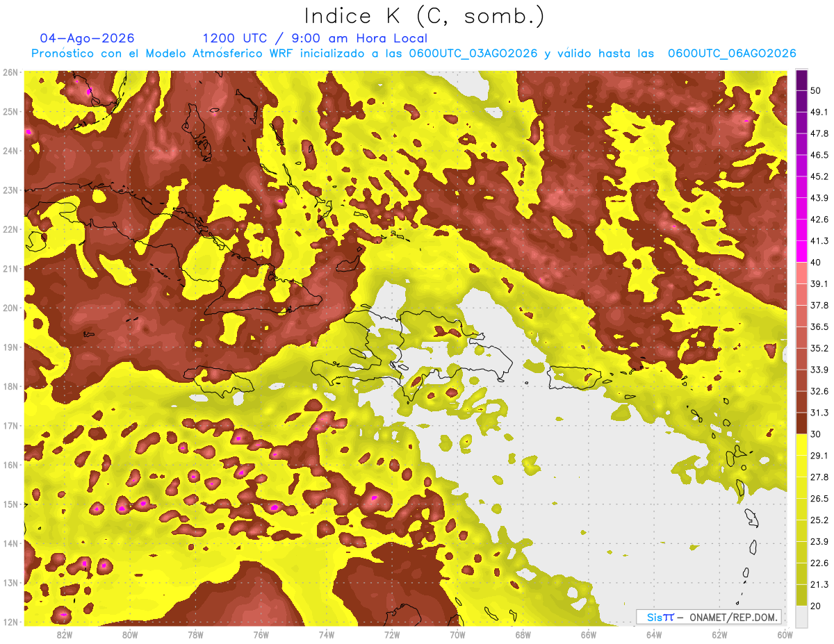The height and width of the screenshot is (644, 834).
Task: Click the colorbar value 29.1
Action: pos(819,456)
